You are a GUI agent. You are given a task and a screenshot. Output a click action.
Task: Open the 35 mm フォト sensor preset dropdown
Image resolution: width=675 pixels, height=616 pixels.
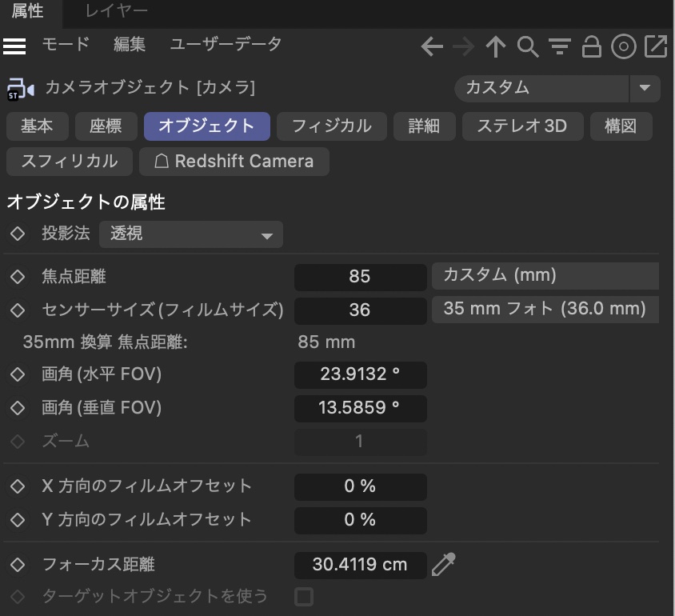point(545,309)
